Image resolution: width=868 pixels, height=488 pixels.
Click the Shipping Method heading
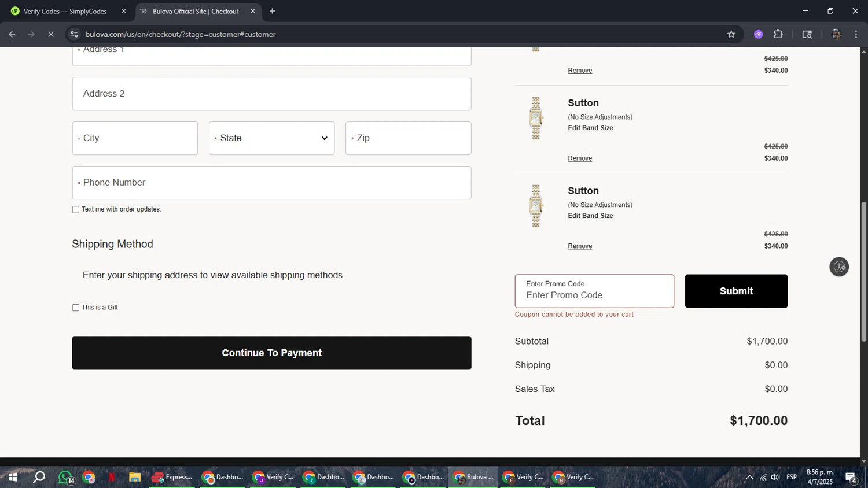(112, 244)
